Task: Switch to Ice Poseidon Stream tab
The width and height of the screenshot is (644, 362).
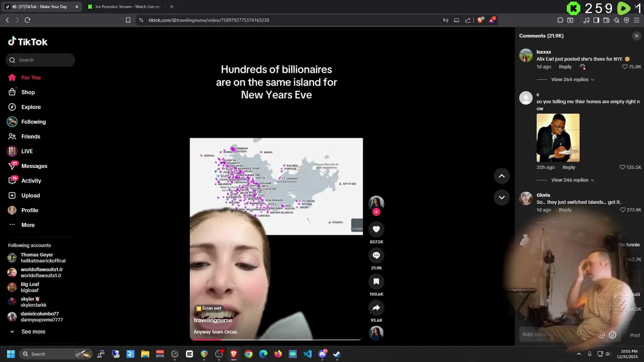Action: coord(123,7)
